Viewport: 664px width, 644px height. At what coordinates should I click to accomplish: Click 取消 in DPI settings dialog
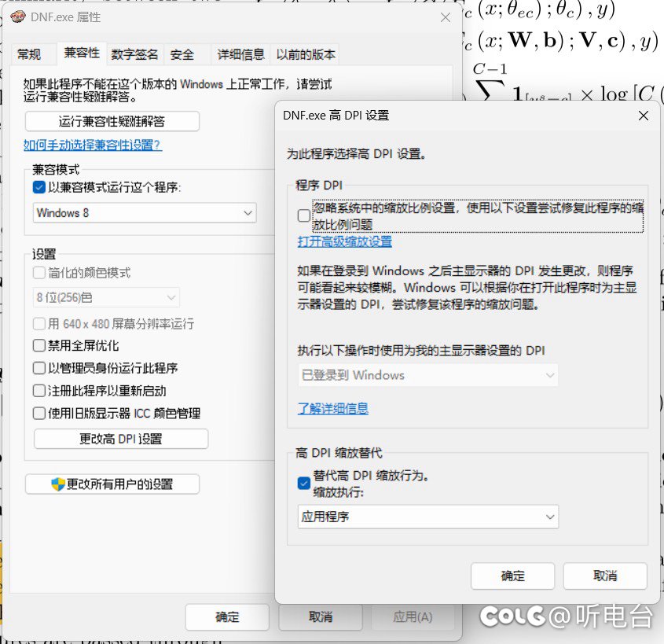[605, 576]
